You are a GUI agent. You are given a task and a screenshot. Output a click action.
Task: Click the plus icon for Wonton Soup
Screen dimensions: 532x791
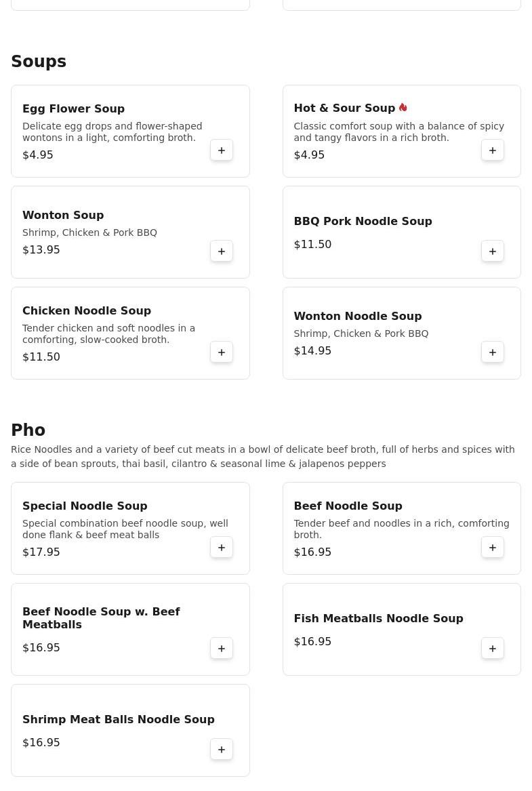coord(222,251)
